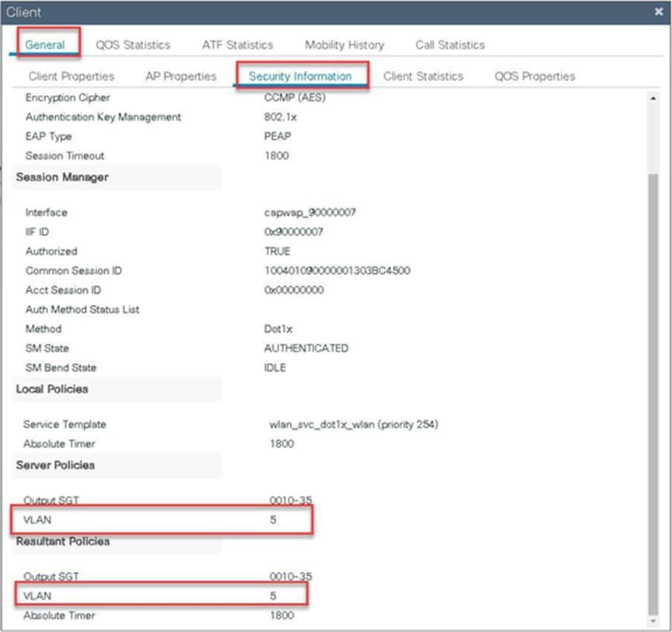Click the Service Template label
672x632 pixels.
pyautogui.click(x=65, y=424)
